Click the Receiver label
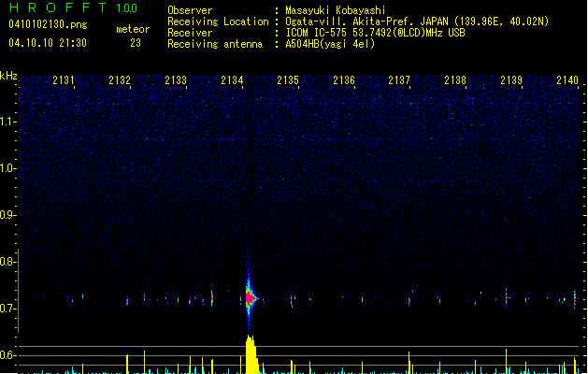This screenshot has height=374, width=588. click(x=190, y=33)
